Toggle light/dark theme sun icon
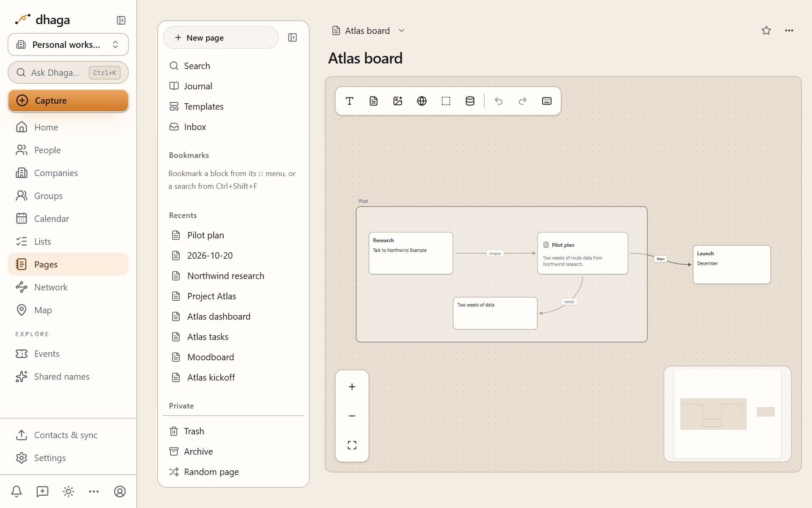The image size is (812, 508). click(x=68, y=491)
